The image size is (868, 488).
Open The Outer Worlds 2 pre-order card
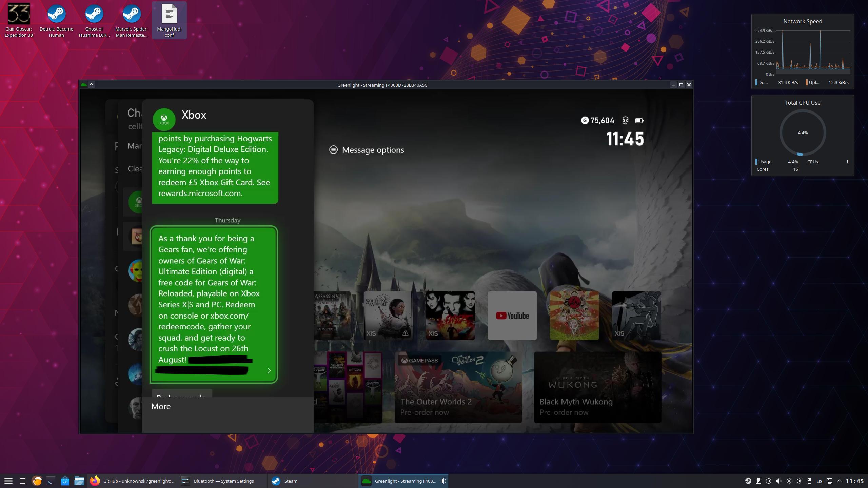[x=458, y=387]
